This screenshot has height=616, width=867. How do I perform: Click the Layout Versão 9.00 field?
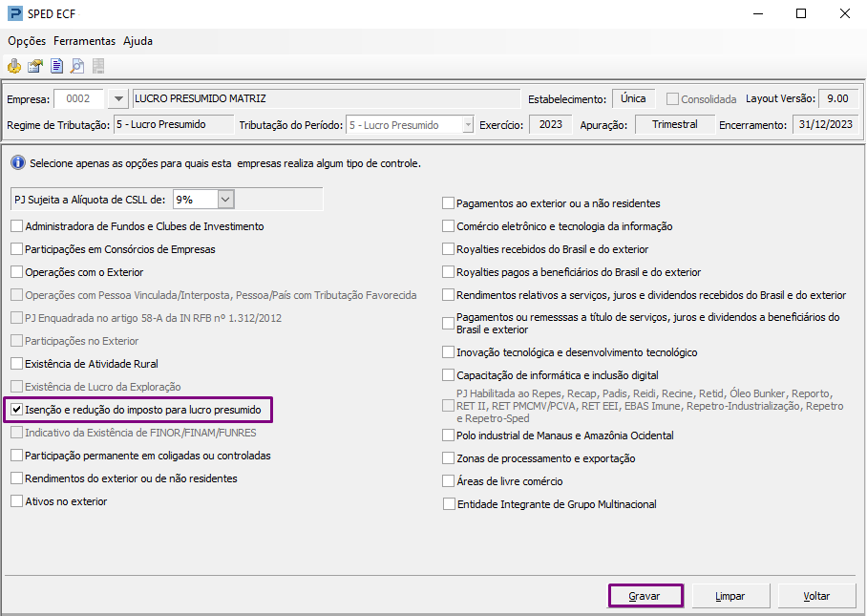(x=838, y=99)
